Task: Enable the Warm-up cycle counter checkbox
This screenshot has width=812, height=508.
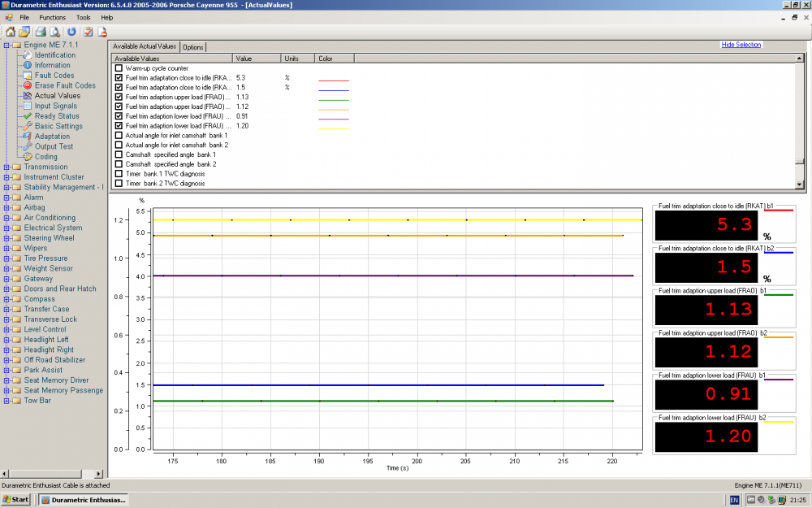Action: 119,68
